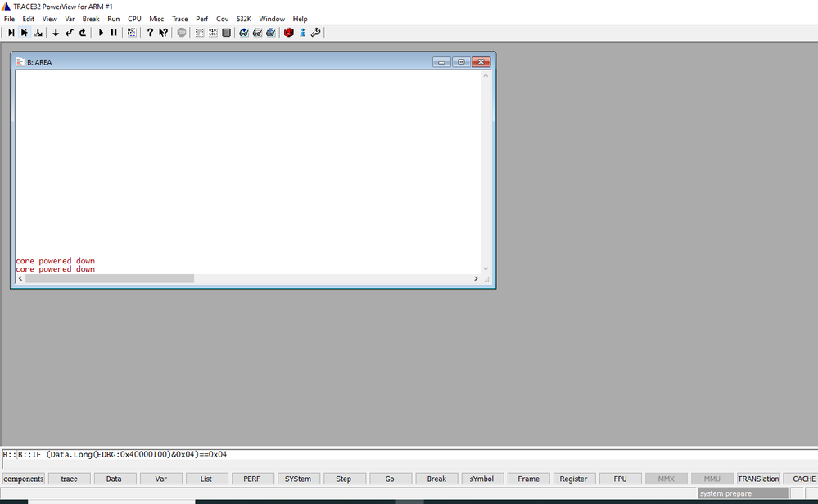818x504 pixels.
Task: Click the Break pause icon
Action: [114, 32]
